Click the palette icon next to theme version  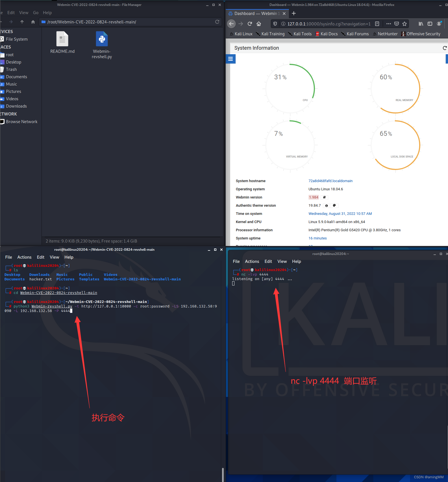(334, 206)
